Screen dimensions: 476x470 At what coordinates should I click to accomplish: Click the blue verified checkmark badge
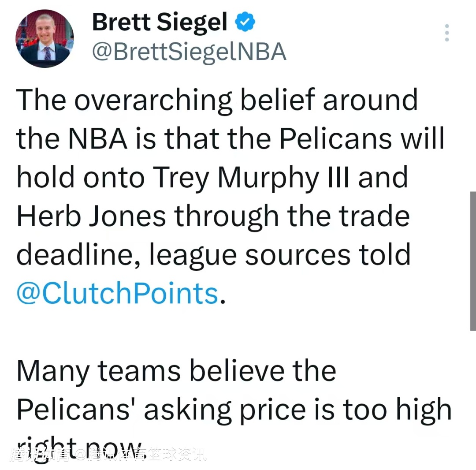coord(246,22)
